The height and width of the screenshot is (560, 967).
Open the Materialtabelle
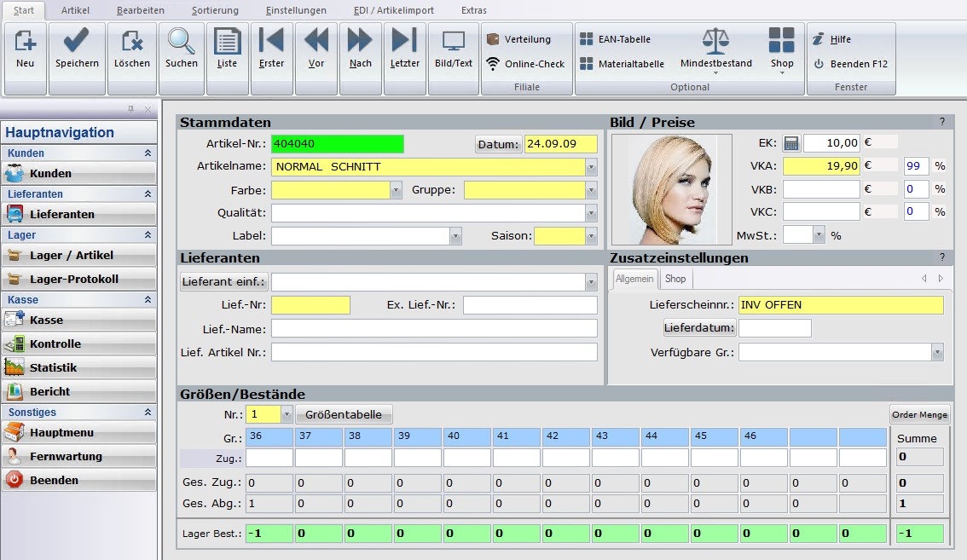[x=622, y=64]
